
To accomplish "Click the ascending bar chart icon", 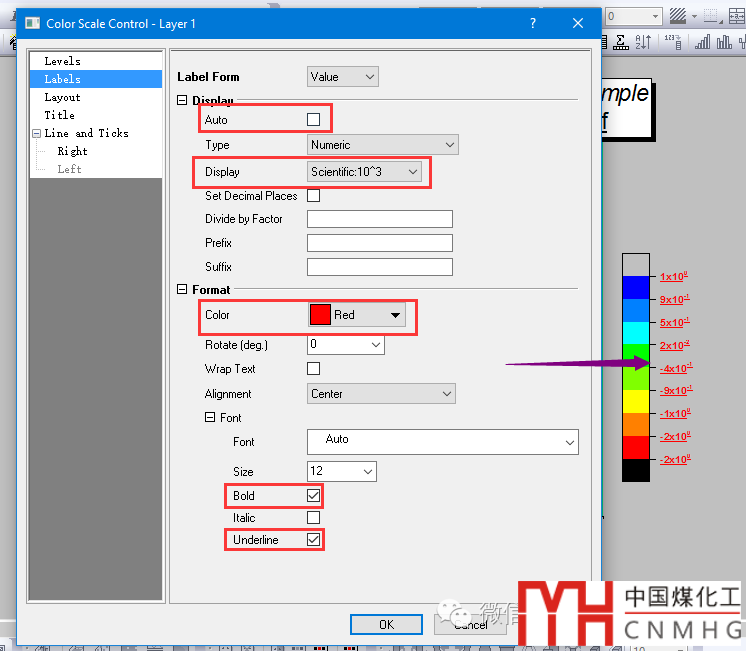I will tap(703, 42).
